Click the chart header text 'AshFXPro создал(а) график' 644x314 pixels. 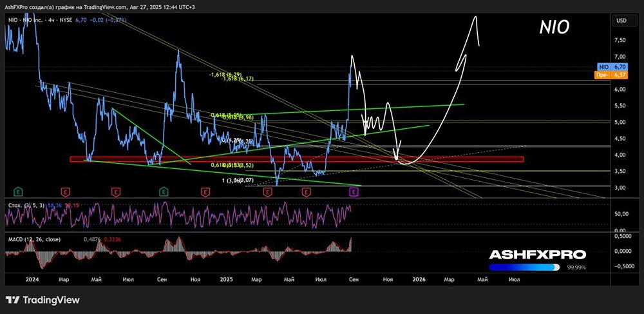pyautogui.click(x=44, y=6)
